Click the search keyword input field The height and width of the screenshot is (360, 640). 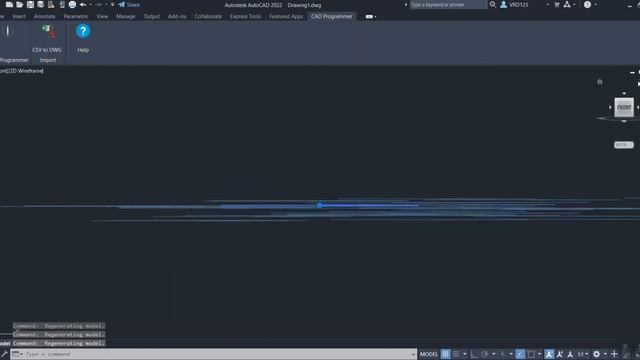tap(448, 4)
